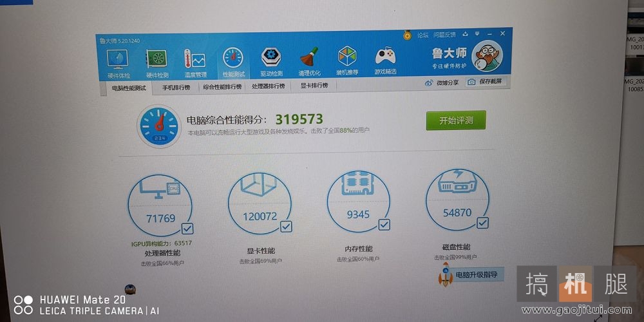Click the overall score 319573

tap(299, 120)
